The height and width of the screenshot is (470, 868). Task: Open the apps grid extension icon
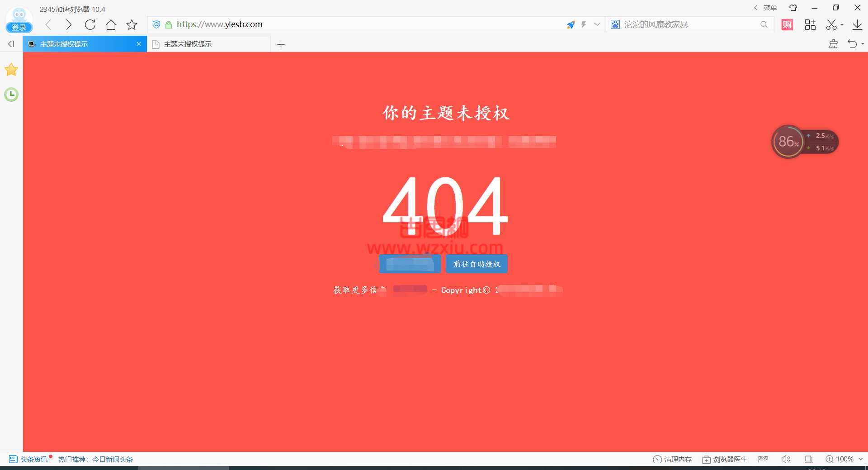tap(810, 24)
